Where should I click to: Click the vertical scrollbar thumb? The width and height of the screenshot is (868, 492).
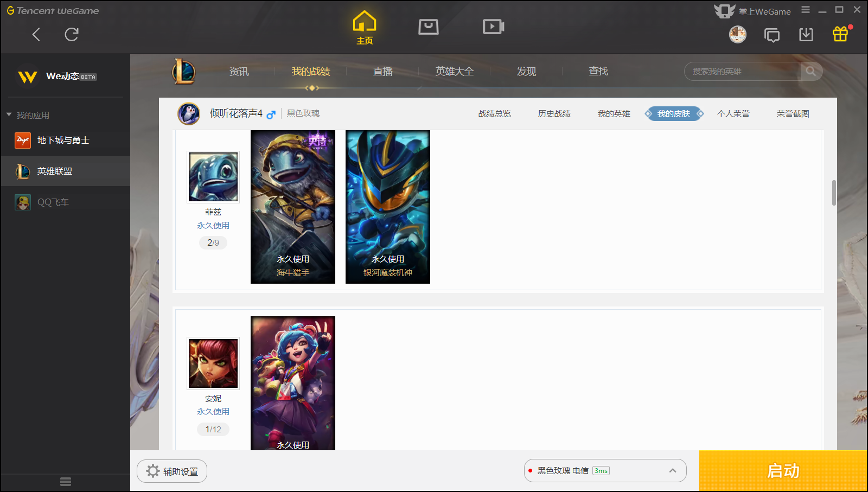point(834,193)
